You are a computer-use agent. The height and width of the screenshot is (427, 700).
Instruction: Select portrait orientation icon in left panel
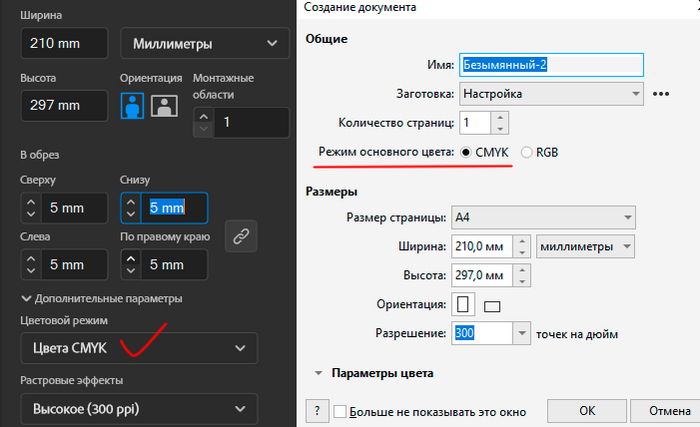[133, 106]
